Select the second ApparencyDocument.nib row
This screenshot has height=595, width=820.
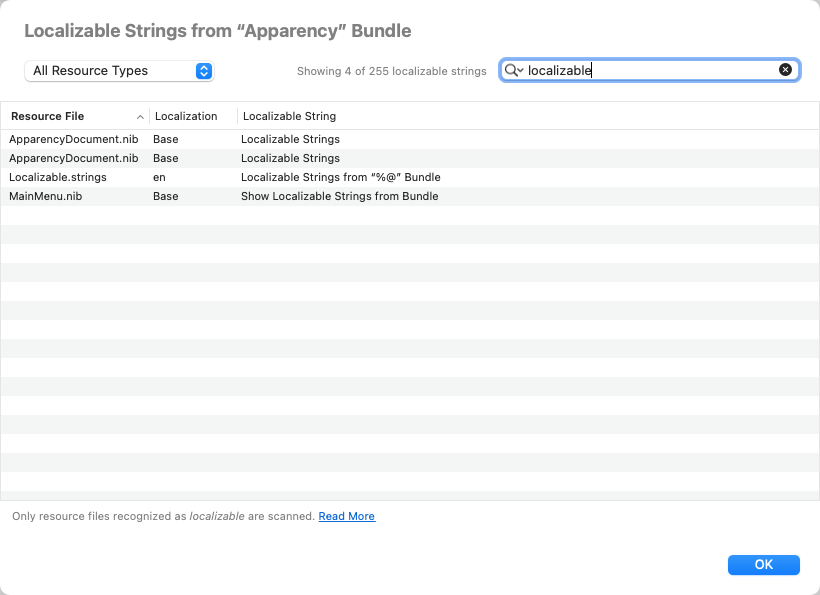(x=73, y=158)
